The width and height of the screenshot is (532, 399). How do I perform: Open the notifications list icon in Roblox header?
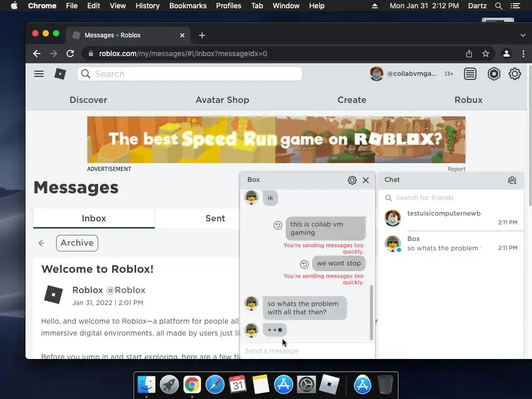[x=470, y=74]
